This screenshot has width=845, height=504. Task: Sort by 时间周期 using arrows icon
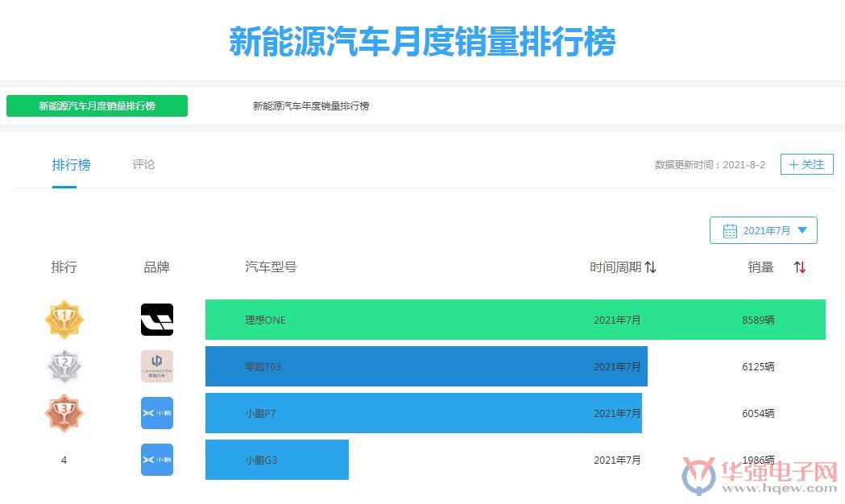(650, 267)
